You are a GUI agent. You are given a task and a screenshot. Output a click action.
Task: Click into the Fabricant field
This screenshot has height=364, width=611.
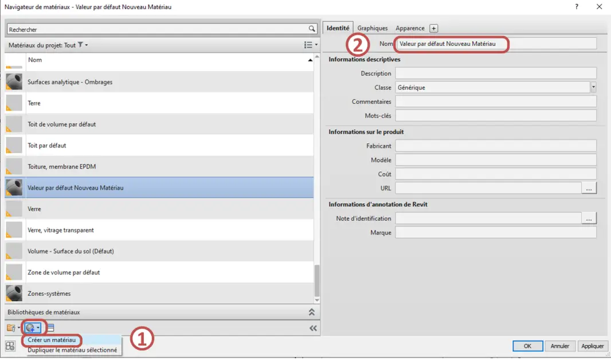[496, 146]
